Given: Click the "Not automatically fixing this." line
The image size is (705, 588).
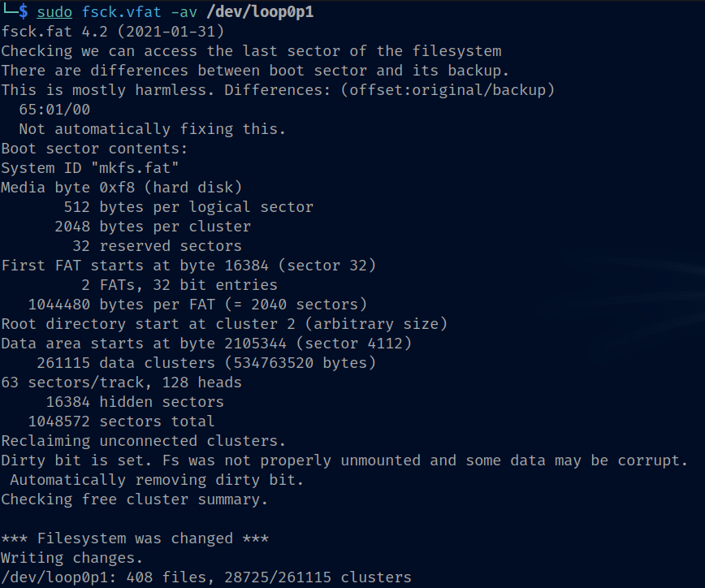Looking at the screenshot, I should [152, 129].
